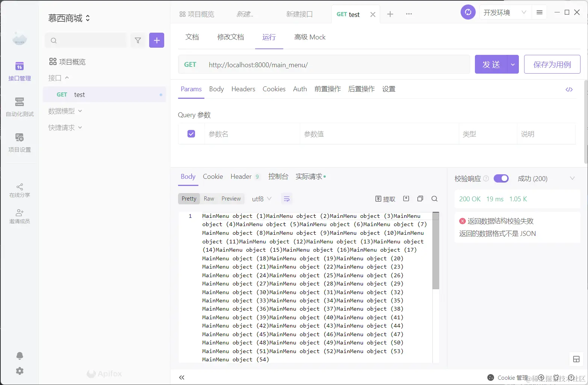Expand the 快捷请求 section
588x385 pixels.
(65, 128)
